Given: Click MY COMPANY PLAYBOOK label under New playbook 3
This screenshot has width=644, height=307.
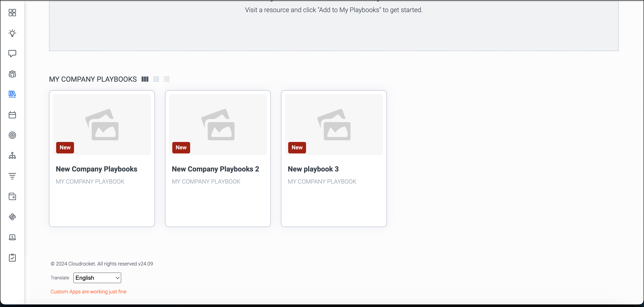Looking at the screenshot, I should 322,181.
